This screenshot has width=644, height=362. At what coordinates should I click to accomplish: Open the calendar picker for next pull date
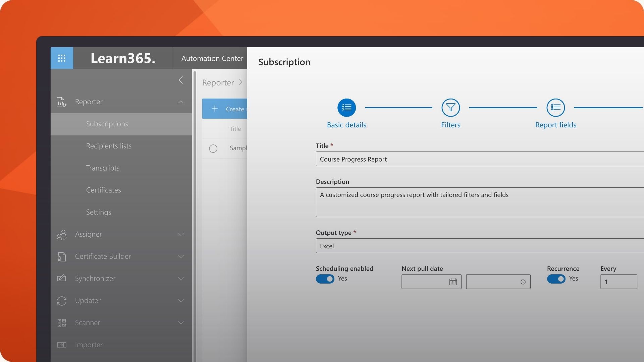[453, 282]
